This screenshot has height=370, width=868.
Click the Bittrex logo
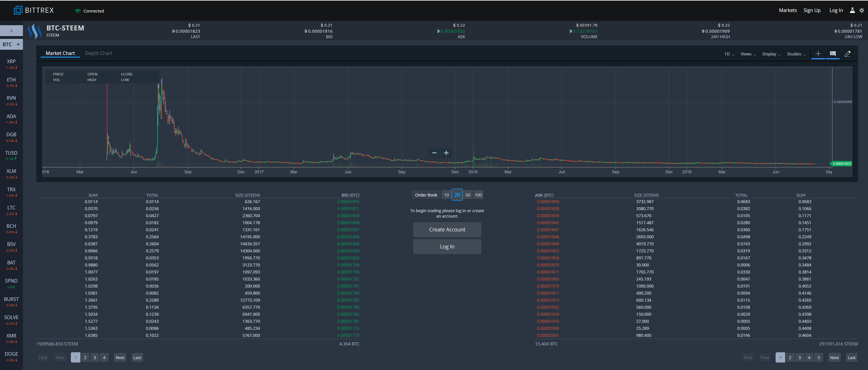coord(34,10)
